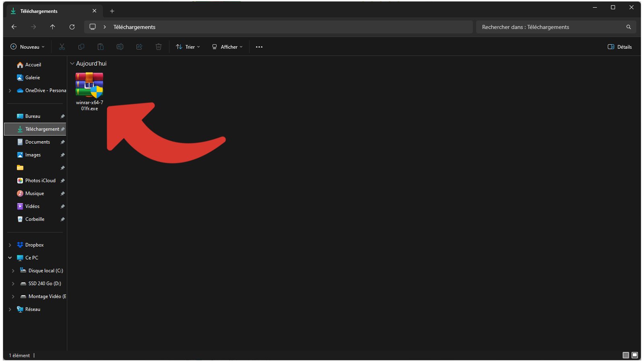This screenshot has height=362, width=644.
Task: Click the pin icon beside Photos iCloud
Action: tap(62, 181)
